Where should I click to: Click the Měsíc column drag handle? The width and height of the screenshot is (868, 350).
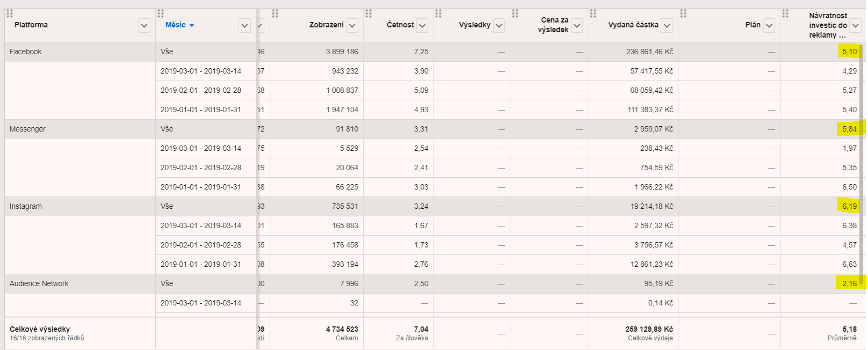click(161, 13)
